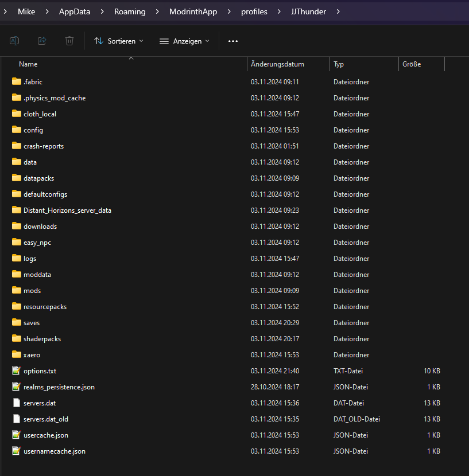Sort by the Name column header
The height and width of the screenshot is (476, 469).
[x=28, y=64]
